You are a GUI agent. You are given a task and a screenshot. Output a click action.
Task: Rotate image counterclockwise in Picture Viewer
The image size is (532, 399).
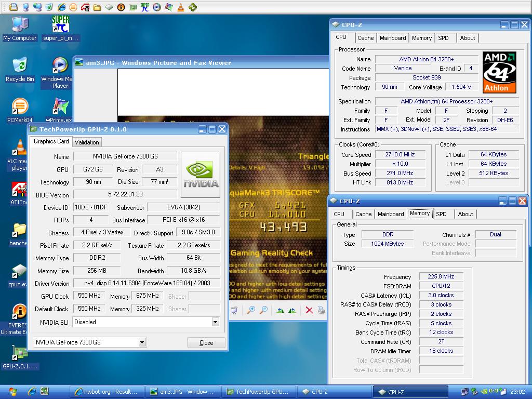[x=292, y=310]
